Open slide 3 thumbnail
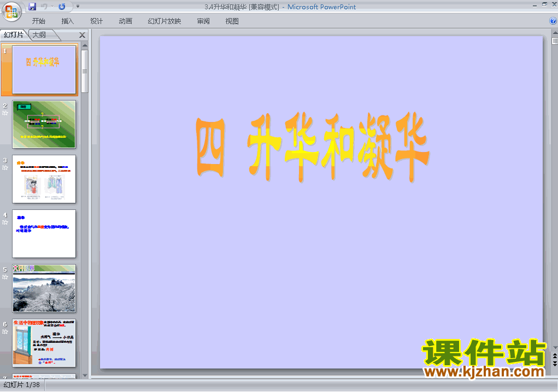Screen dimensions: 558x392 click(44, 179)
